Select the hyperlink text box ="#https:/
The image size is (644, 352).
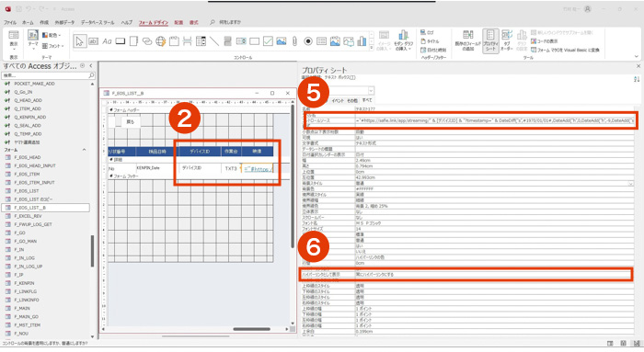pyautogui.click(x=257, y=168)
